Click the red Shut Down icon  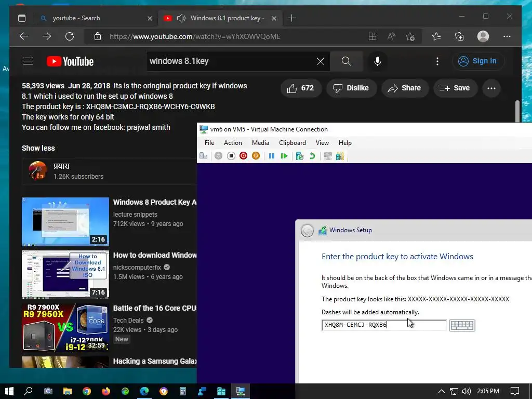point(243,156)
